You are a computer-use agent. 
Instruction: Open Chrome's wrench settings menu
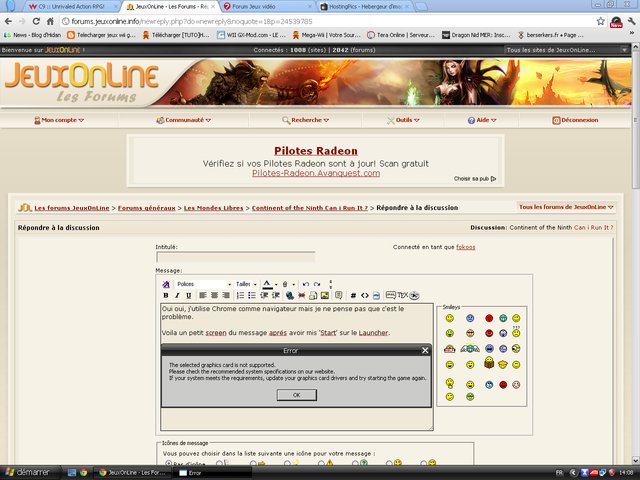pyautogui.click(x=632, y=21)
